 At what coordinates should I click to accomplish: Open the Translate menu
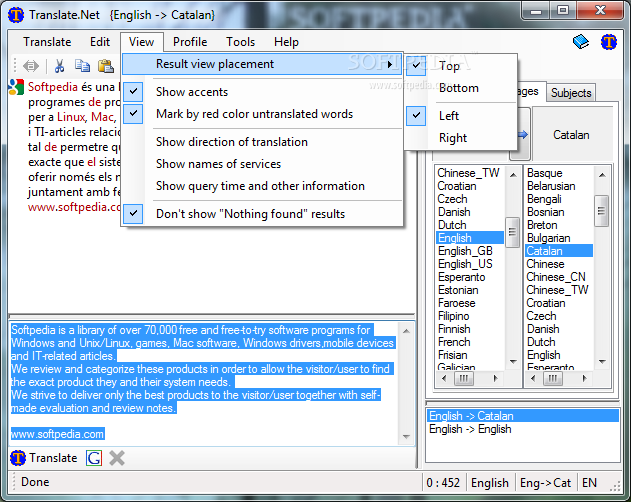click(47, 42)
